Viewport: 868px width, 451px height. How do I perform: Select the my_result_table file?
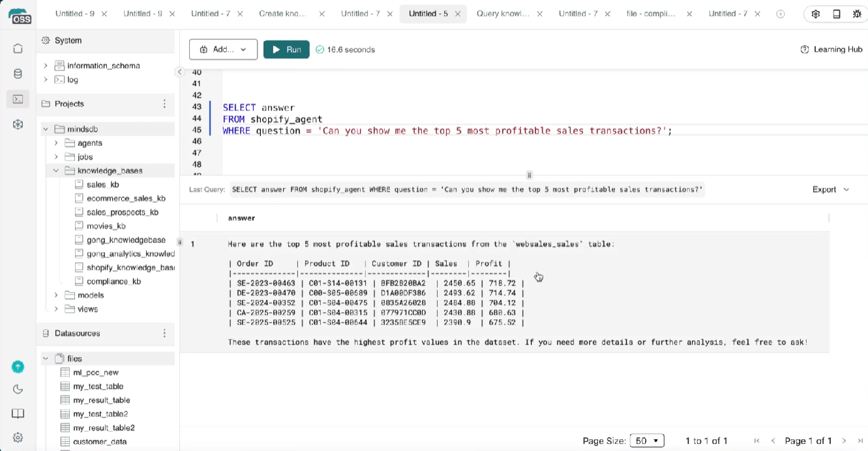[101, 400]
